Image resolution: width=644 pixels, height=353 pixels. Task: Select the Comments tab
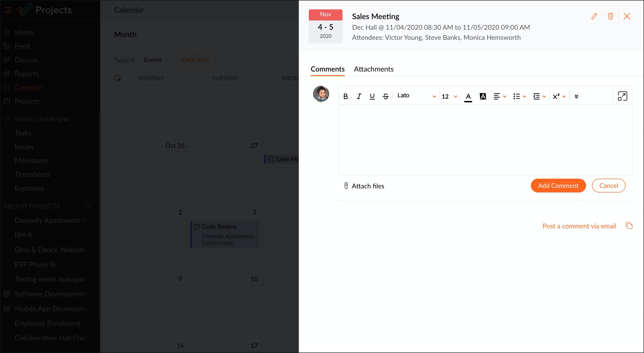click(x=328, y=69)
